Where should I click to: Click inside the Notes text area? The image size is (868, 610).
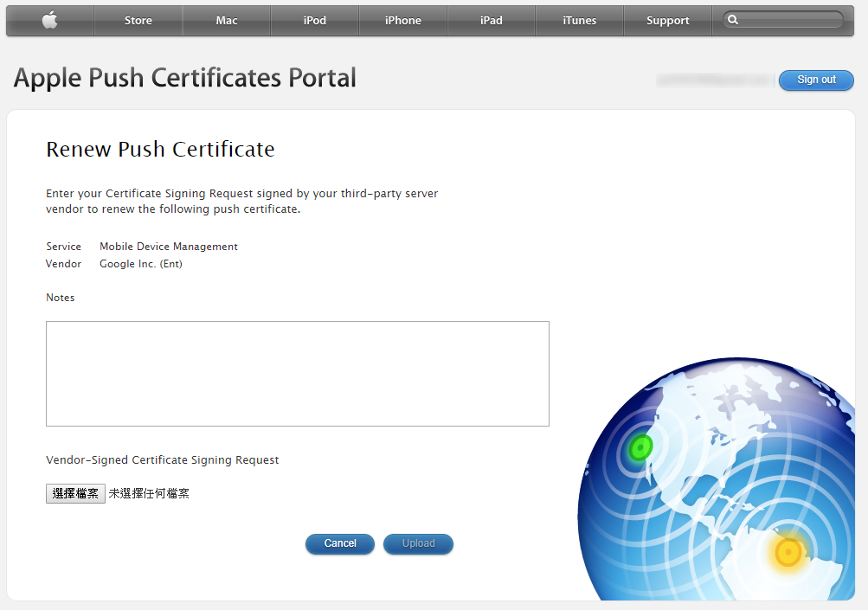point(297,374)
